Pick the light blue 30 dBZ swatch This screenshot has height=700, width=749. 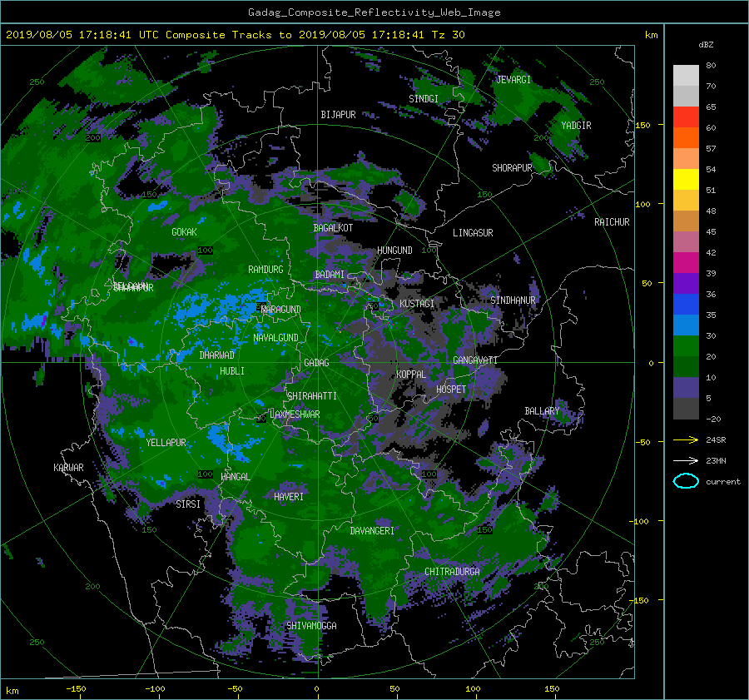click(686, 325)
